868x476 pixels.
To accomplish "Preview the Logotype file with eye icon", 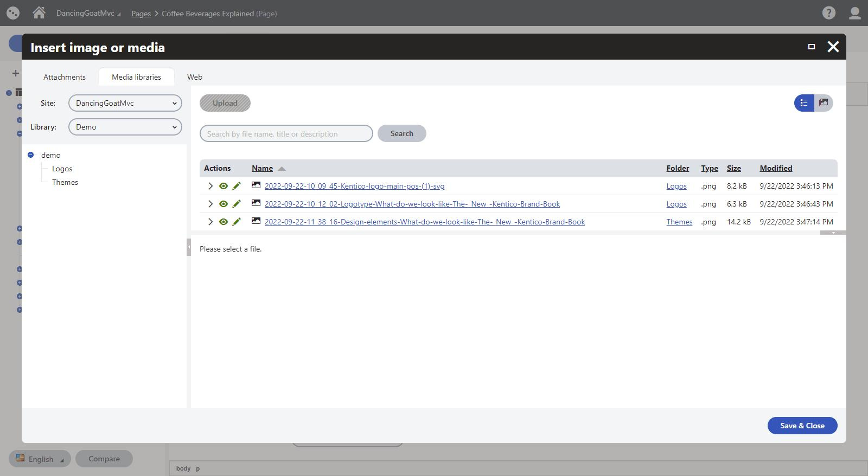I will (x=223, y=204).
